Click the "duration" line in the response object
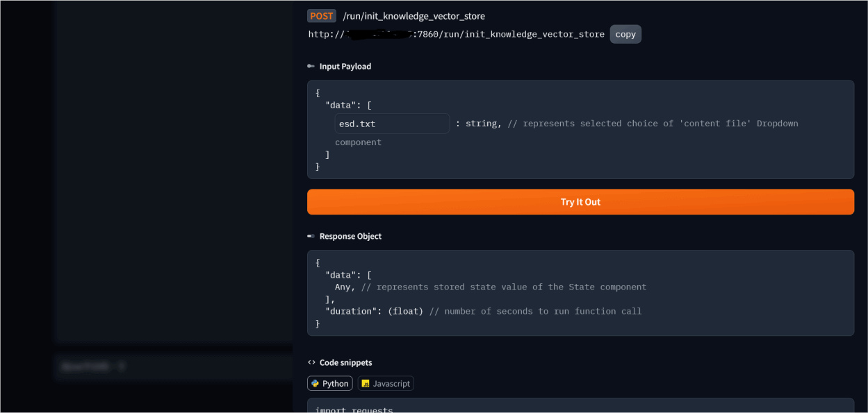 483,311
